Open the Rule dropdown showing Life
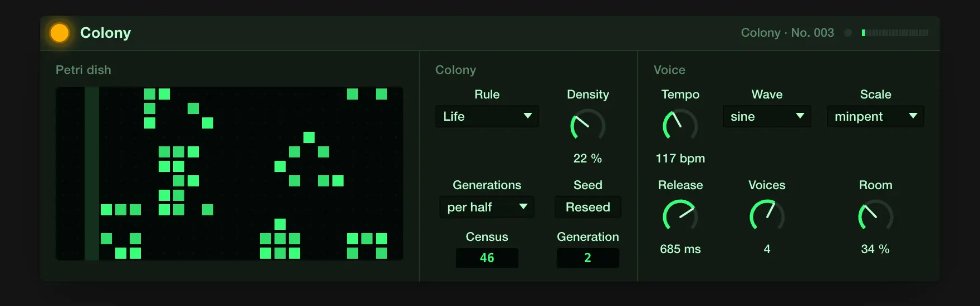Screen dimensions: 980x306 point(487,116)
